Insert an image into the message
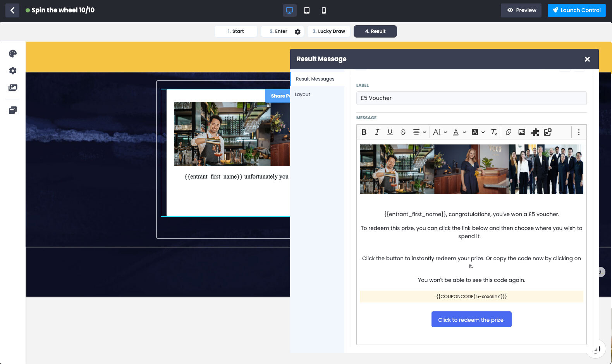The height and width of the screenshot is (364, 612). 522,132
